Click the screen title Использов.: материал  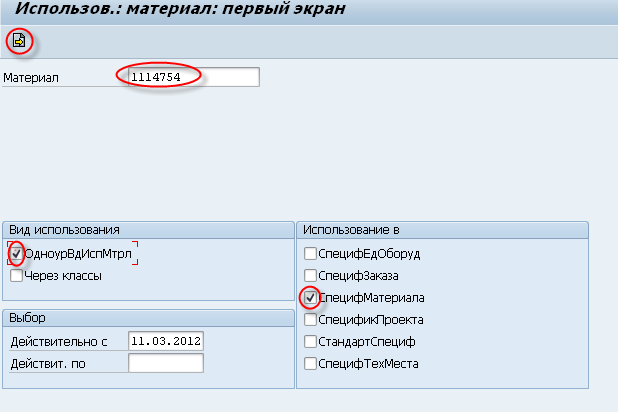click(x=180, y=9)
